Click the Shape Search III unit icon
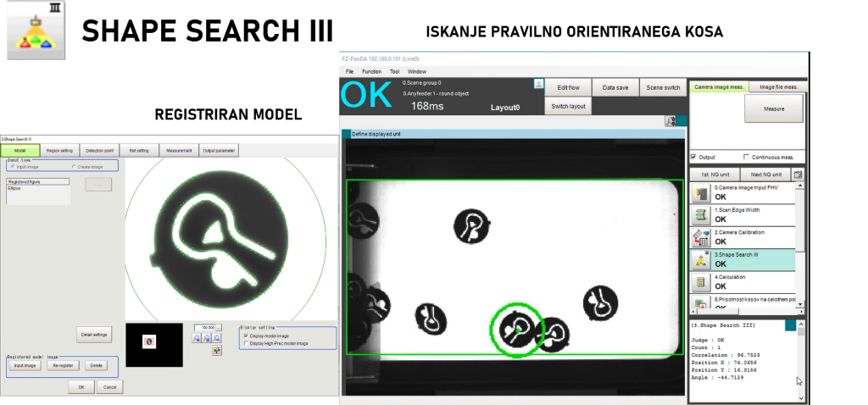This screenshot has width=868, height=405. [700, 260]
